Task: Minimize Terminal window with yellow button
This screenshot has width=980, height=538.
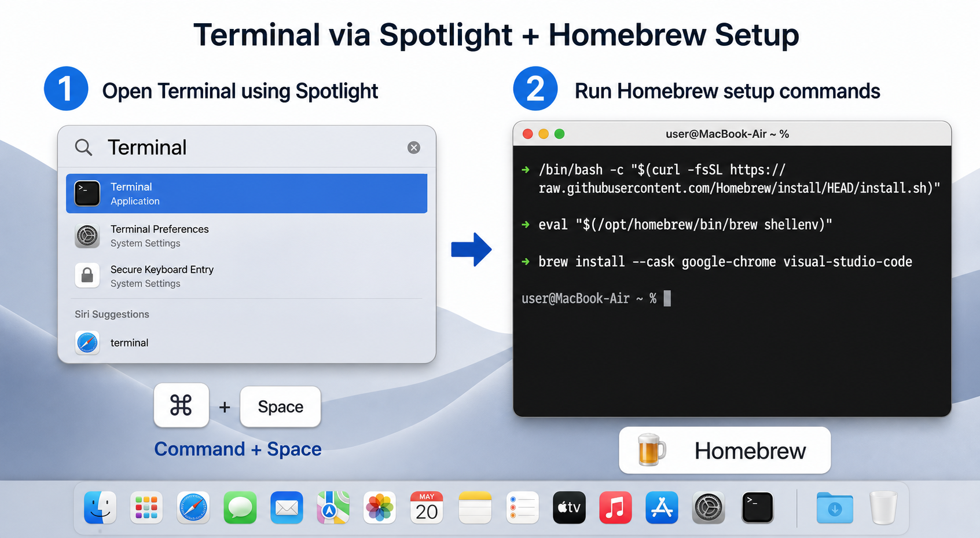Action: point(544,134)
